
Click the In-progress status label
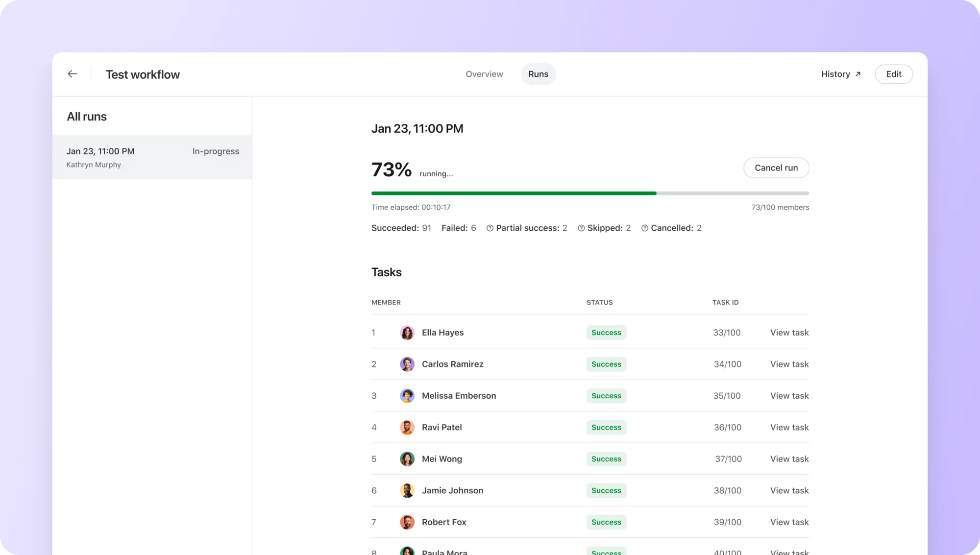pos(216,151)
